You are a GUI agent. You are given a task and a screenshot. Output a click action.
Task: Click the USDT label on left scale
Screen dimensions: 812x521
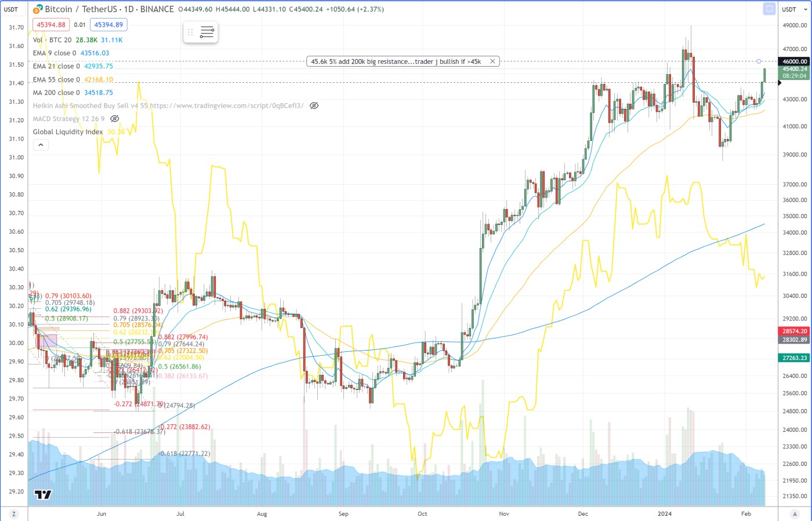click(11, 9)
